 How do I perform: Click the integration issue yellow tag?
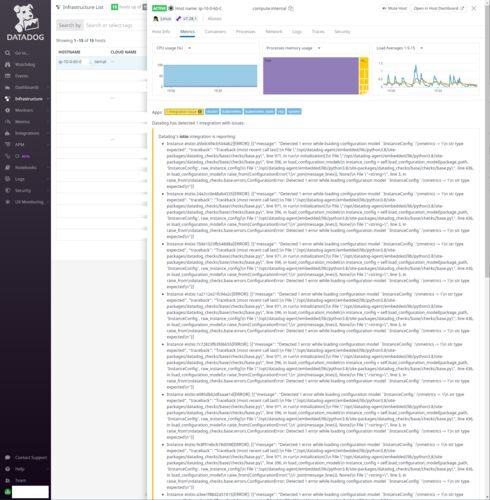pyautogui.click(x=184, y=112)
